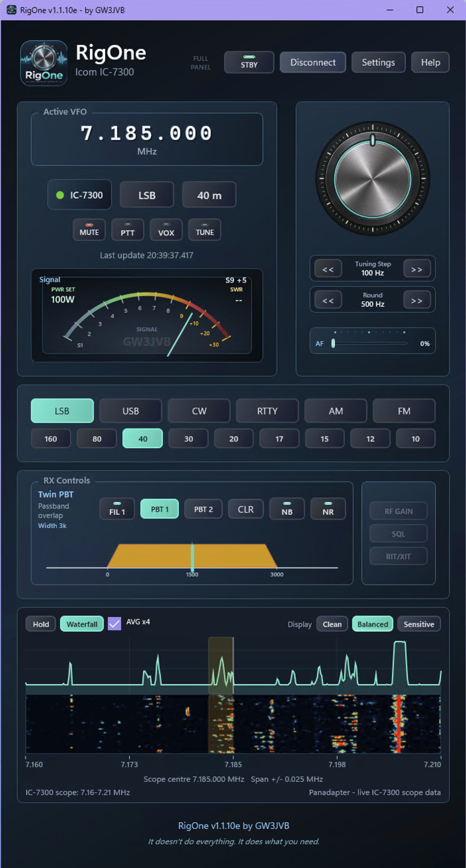Image resolution: width=466 pixels, height=868 pixels.
Task: Click the RigOne title bar app icon
Action: 11,10
